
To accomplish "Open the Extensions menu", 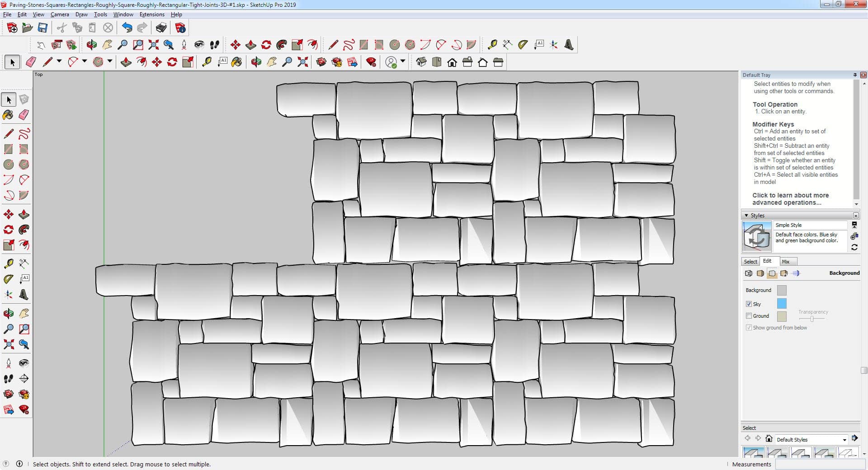I will 152,14.
